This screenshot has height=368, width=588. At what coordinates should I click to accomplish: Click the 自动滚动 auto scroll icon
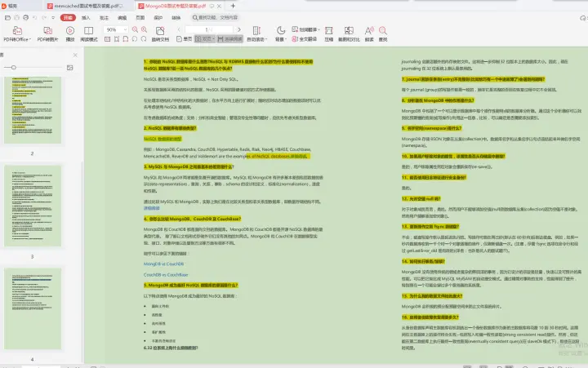pos(257,30)
